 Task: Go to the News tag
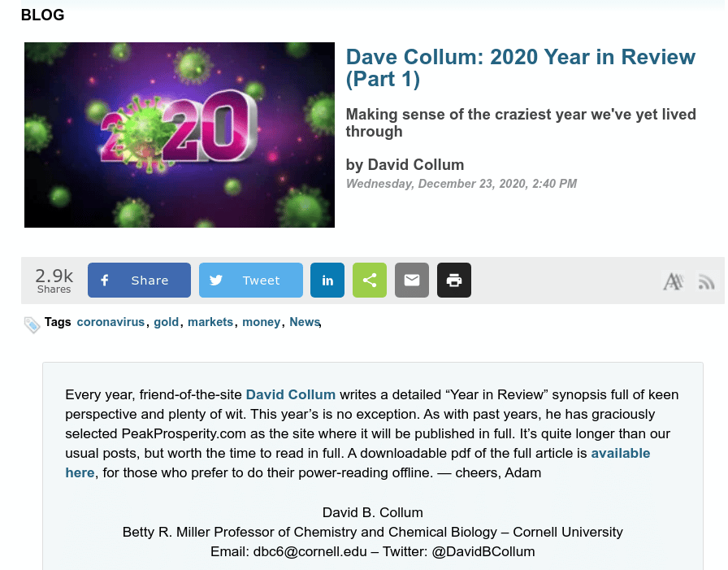[x=305, y=322]
